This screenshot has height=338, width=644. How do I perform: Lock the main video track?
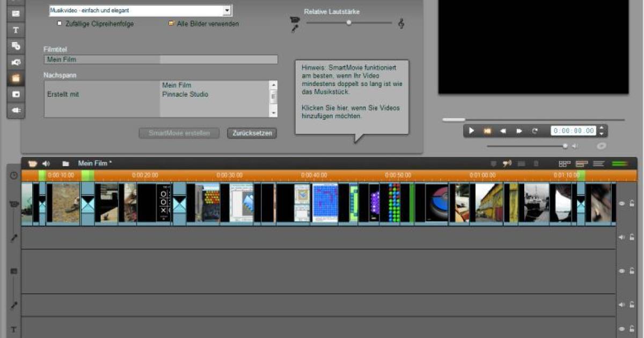tap(632, 204)
